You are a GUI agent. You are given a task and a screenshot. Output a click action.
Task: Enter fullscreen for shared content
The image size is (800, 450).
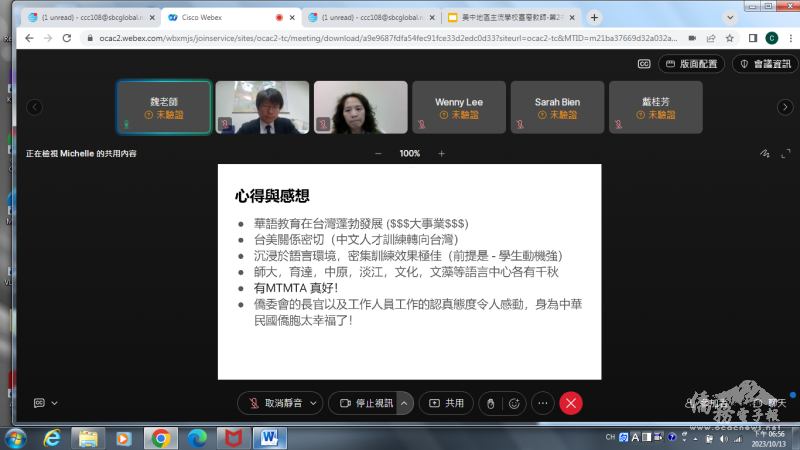click(x=786, y=154)
